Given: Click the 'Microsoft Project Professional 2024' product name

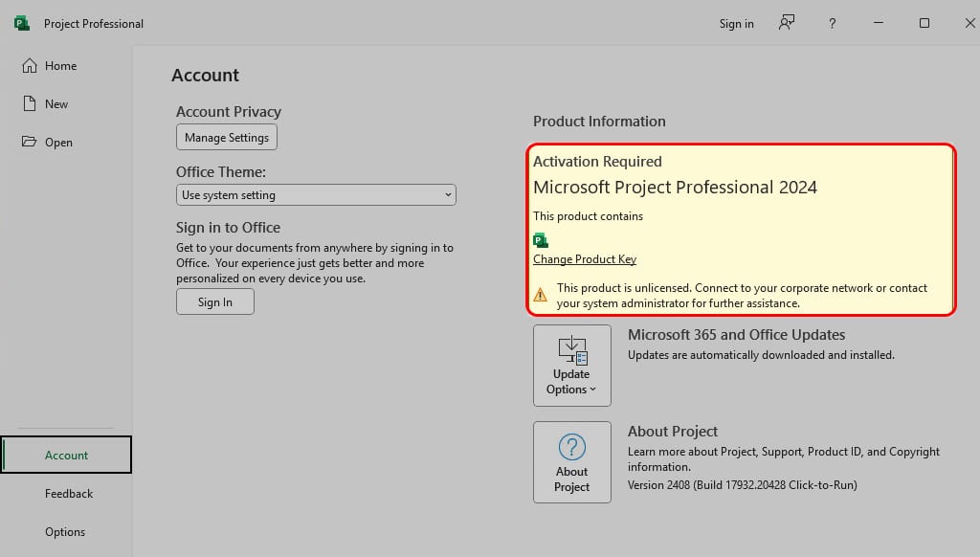Looking at the screenshot, I should 675,188.
